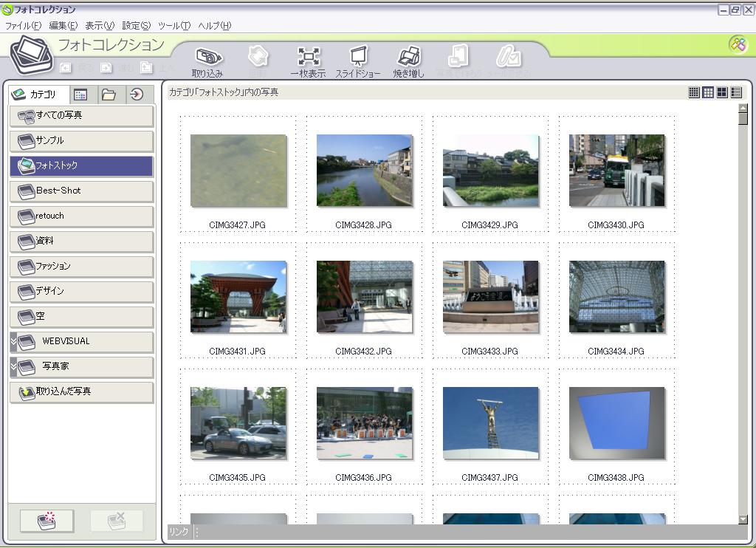This screenshot has height=548, width=756.
Task: Open the folder tab
Action: pyautogui.click(x=109, y=95)
